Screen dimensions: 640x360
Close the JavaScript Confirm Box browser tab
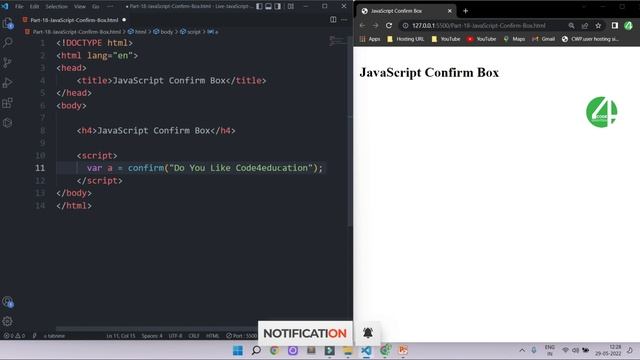450,11
